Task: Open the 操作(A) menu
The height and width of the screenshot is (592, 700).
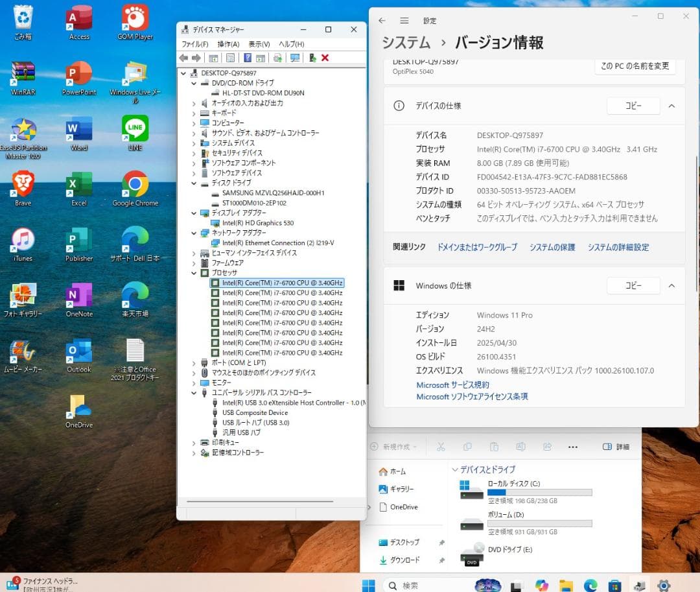Action: (x=228, y=43)
